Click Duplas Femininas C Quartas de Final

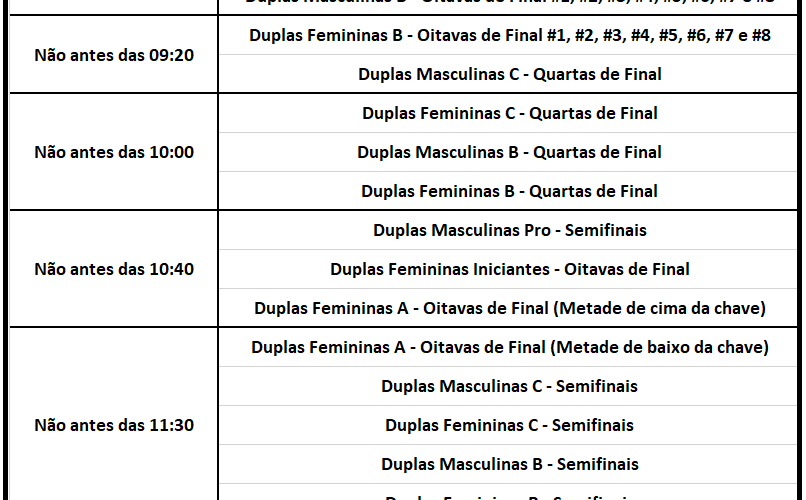[x=509, y=113]
